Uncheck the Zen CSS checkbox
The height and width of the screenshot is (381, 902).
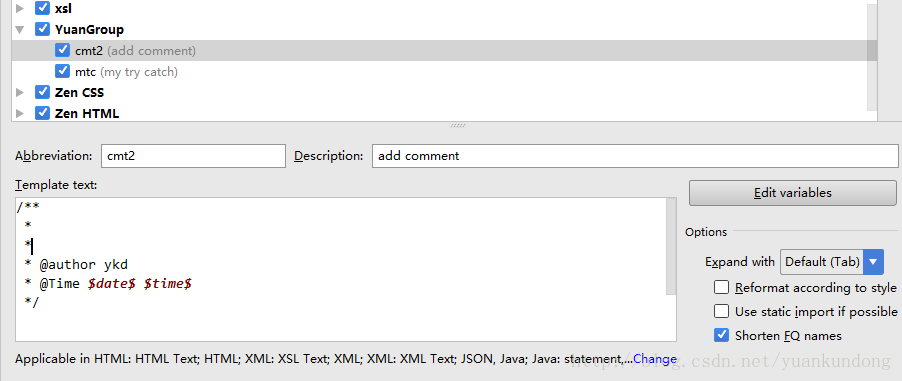click(x=42, y=92)
